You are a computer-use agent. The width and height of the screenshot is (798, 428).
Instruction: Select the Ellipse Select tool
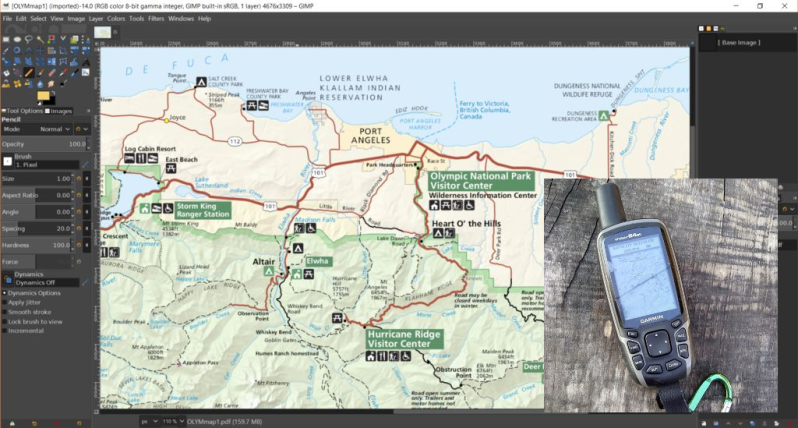click(17, 39)
